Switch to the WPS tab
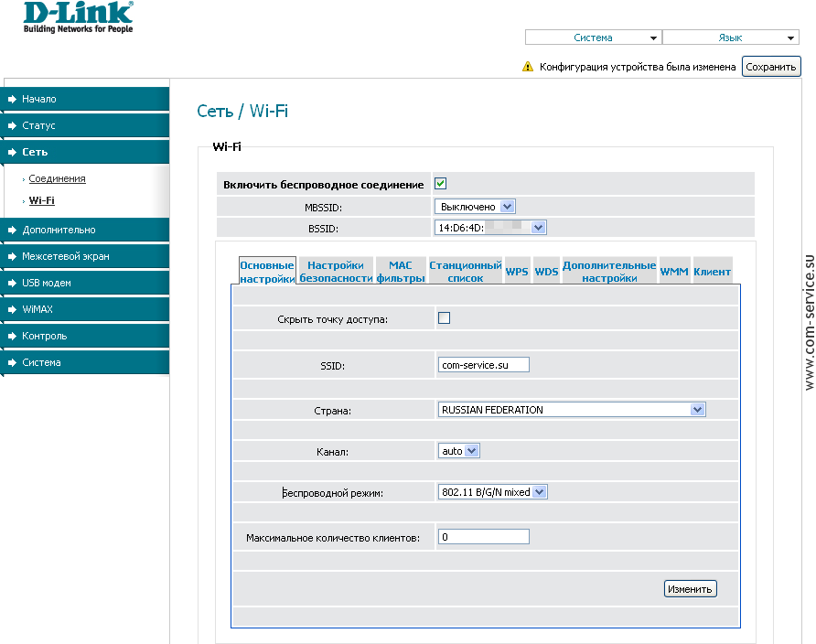816x644 pixels. tap(517, 272)
